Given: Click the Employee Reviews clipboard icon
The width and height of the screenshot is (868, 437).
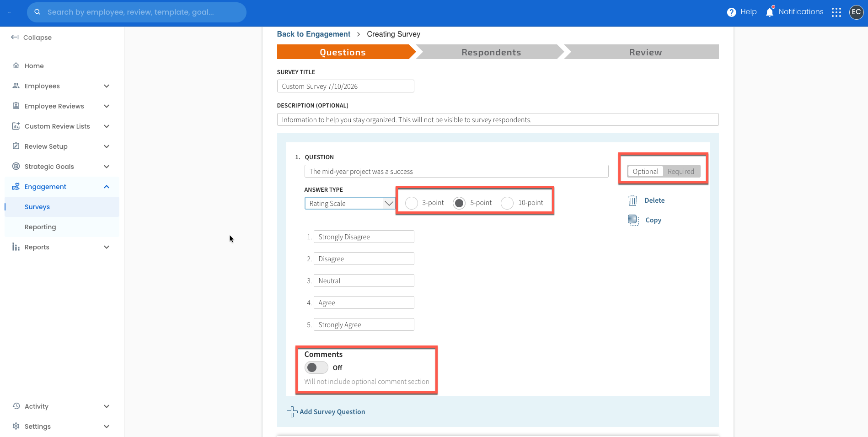Looking at the screenshot, I should point(16,106).
